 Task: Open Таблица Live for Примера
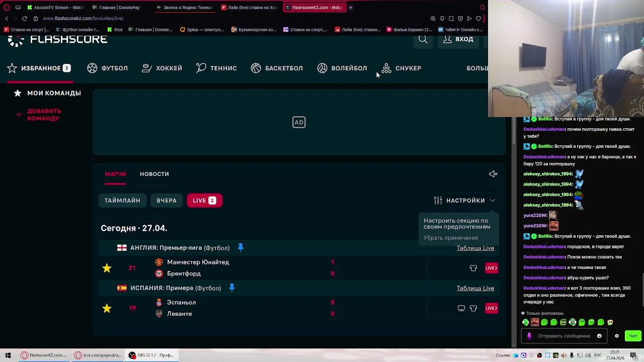[x=475, y=288]
